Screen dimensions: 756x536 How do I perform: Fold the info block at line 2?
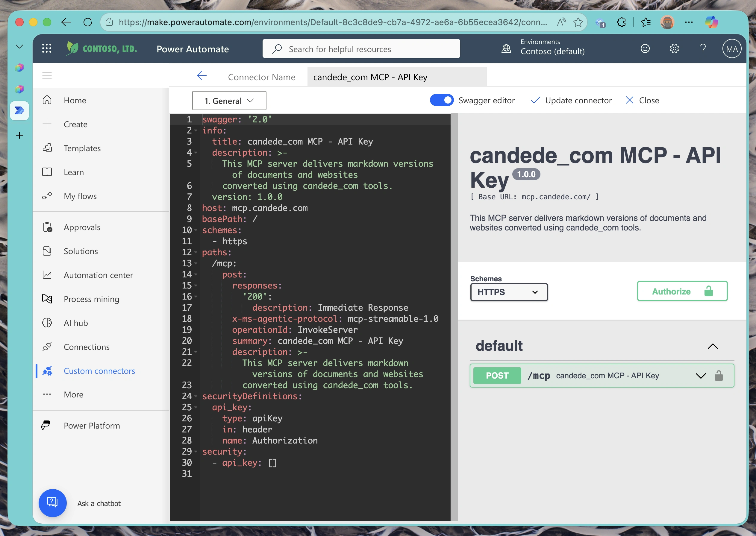(196, 131)
